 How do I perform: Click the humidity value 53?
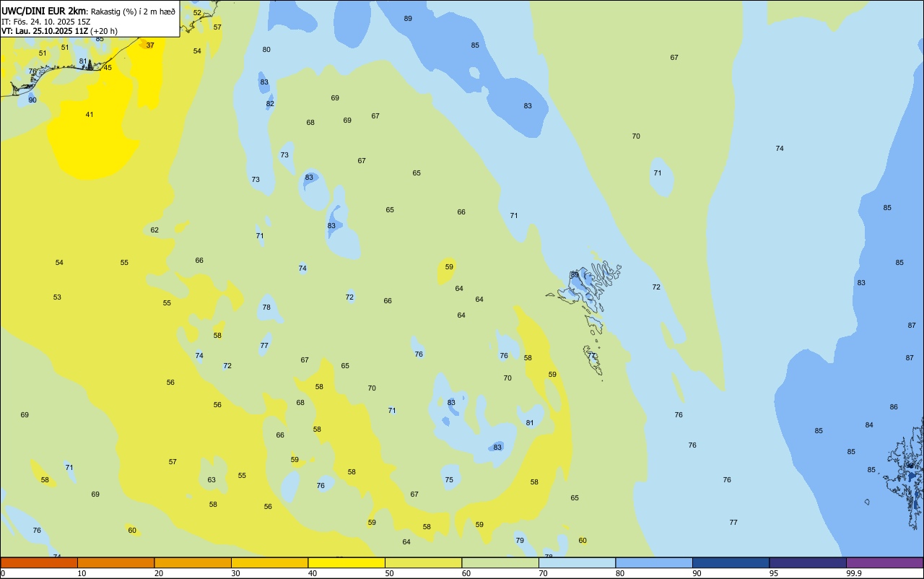[x=57, y=297]
